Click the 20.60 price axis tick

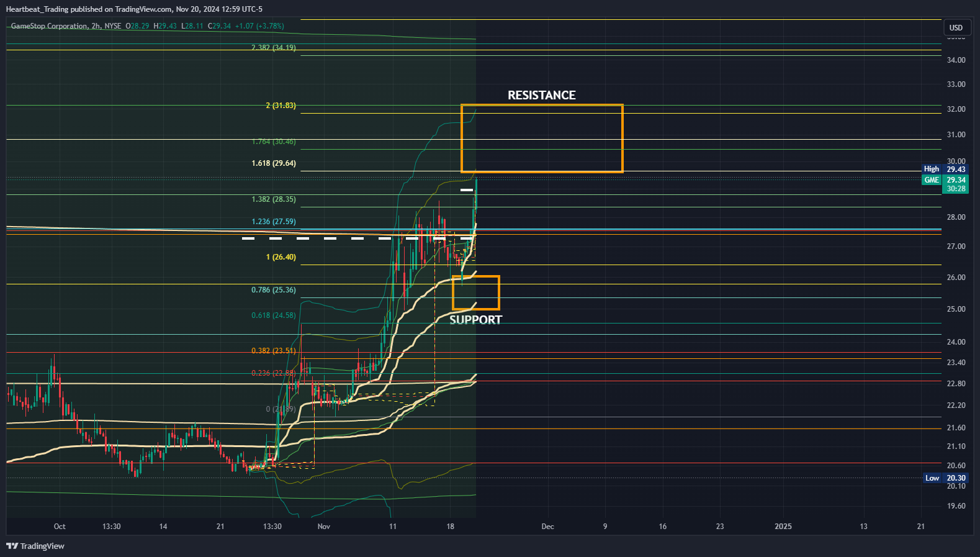(956, 466)
